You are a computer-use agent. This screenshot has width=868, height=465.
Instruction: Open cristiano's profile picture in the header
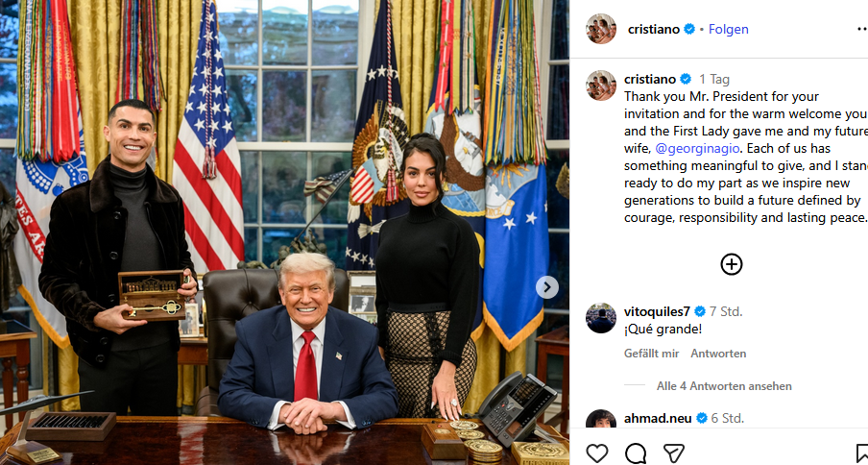point(601,29)
